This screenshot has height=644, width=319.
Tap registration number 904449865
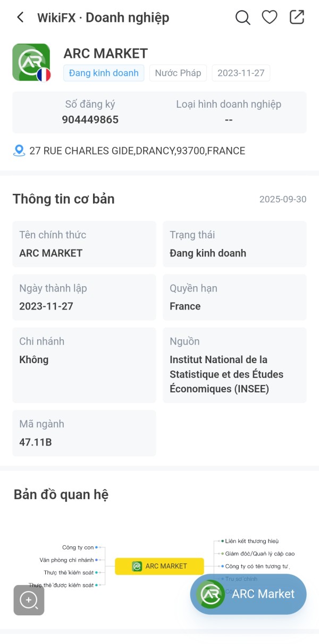click(x=90, y=119)
